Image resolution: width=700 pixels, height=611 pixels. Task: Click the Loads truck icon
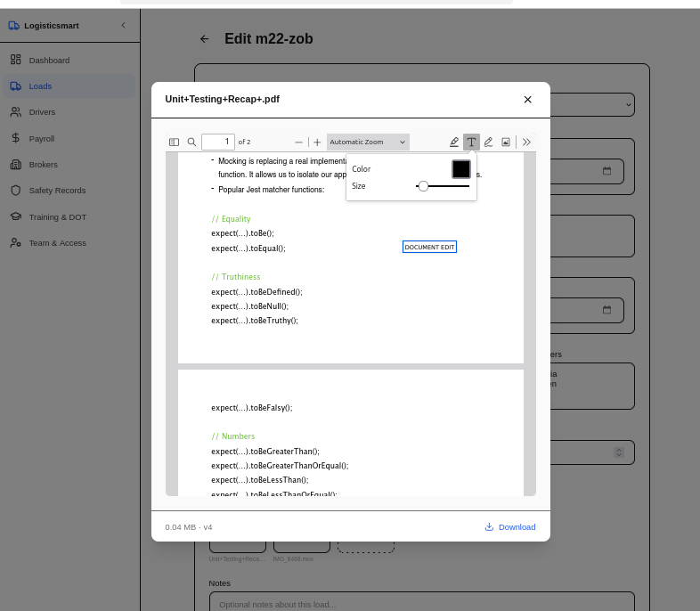(16, 86)
